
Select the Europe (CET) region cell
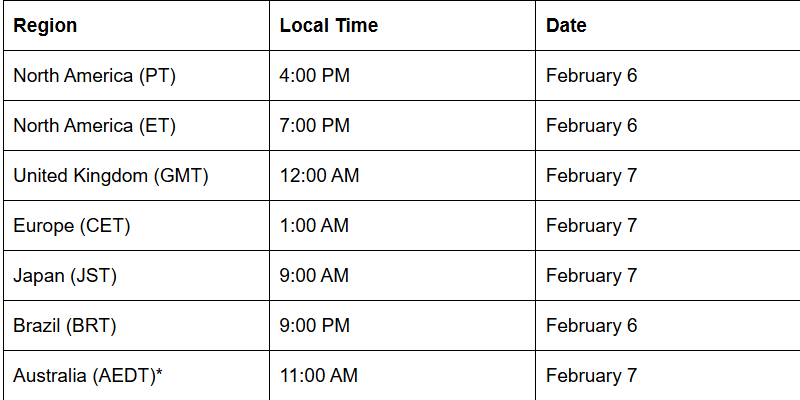pyautogui.click(x=72, y=226)
